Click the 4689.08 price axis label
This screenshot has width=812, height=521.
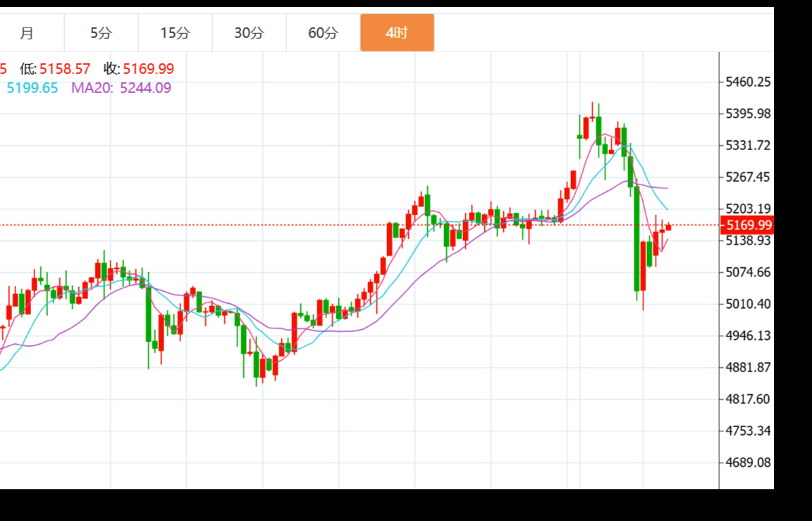pos(748,462)
